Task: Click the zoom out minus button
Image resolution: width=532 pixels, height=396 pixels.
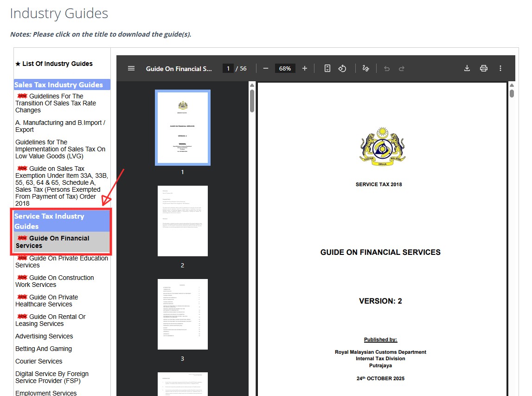Action: [266, 68]
